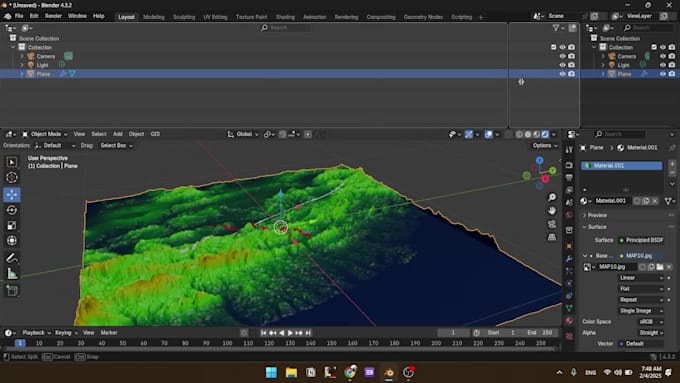Open the sRGB Color Space dropdown
The width and height of the screenshot is (680, 383).
(x=651, y=321)
